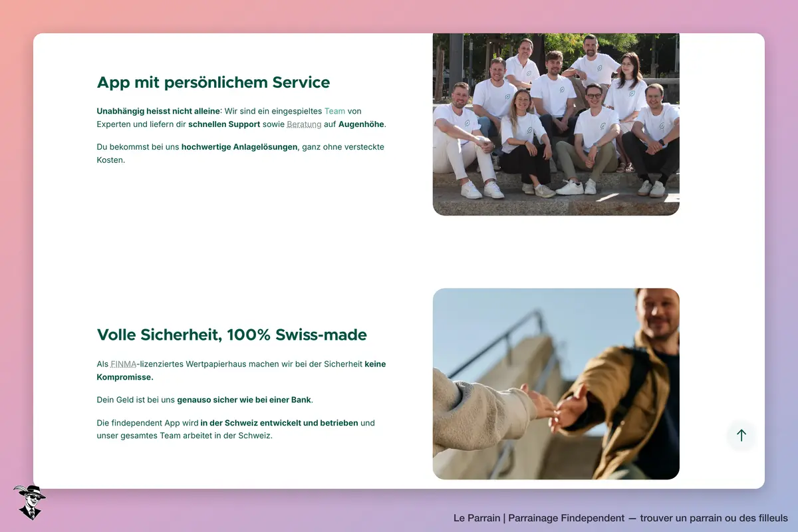Open the team group photo
798x532 pixels.
click(556, 124)
